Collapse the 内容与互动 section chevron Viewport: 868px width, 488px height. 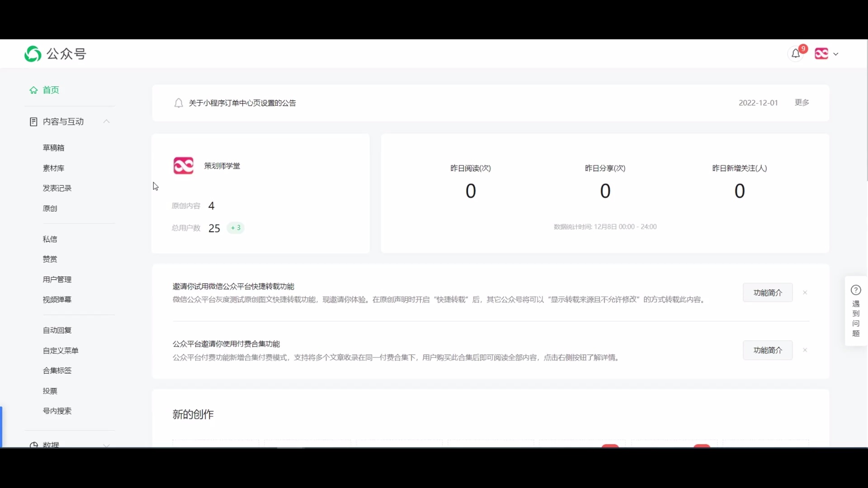point(107,122)
